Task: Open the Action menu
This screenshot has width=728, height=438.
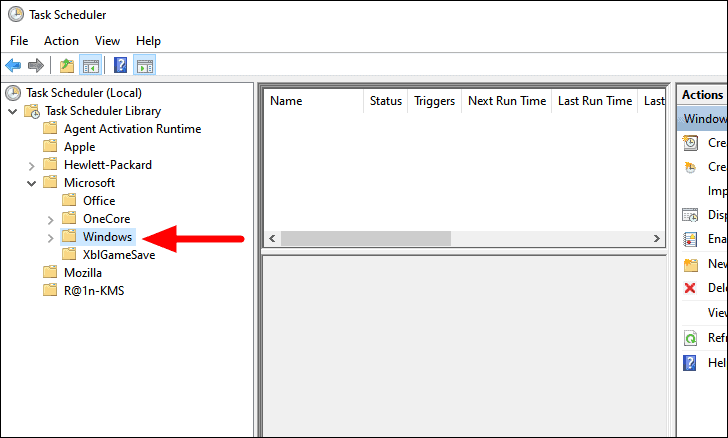Action: point(61,41)
